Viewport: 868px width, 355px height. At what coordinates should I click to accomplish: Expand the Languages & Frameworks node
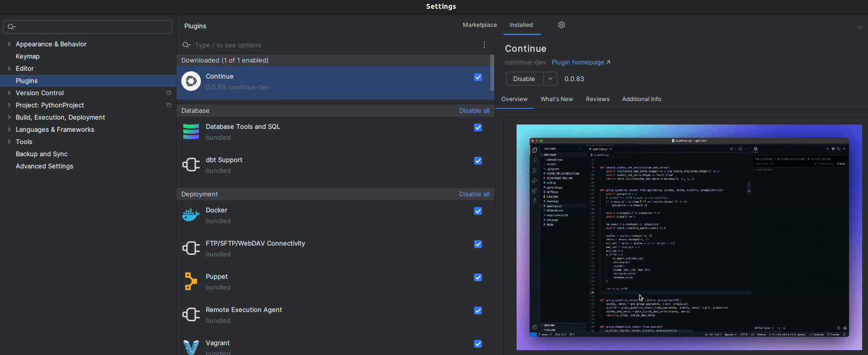coord(9,129)
